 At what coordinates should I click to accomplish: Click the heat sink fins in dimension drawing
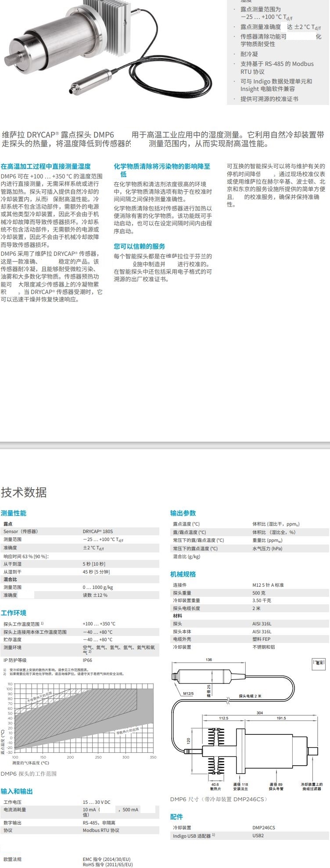215,752
